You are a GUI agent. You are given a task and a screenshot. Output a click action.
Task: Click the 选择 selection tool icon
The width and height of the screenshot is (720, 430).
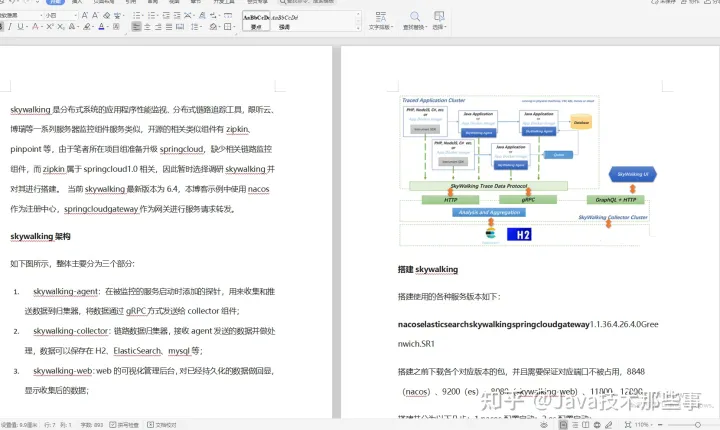[x=439, y=21]
